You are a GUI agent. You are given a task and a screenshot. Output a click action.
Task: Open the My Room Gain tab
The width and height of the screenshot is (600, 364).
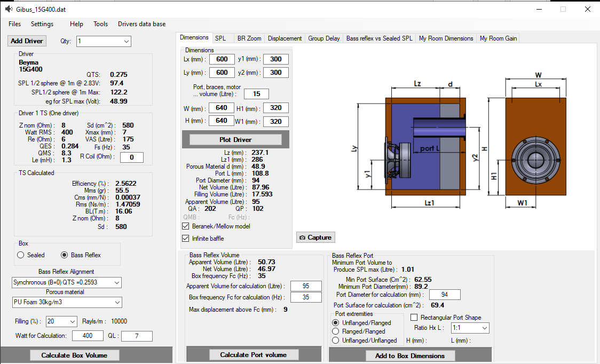(x=498, y=38)
